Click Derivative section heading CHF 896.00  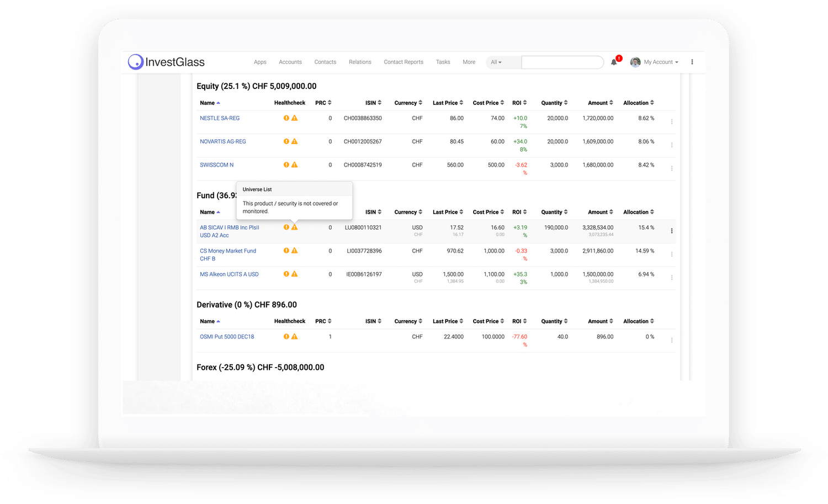click(x=247, y=305)
